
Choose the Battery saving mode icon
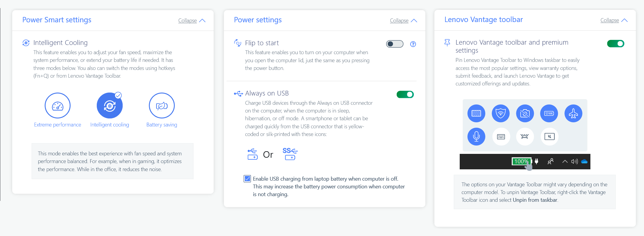click(162, 106)
